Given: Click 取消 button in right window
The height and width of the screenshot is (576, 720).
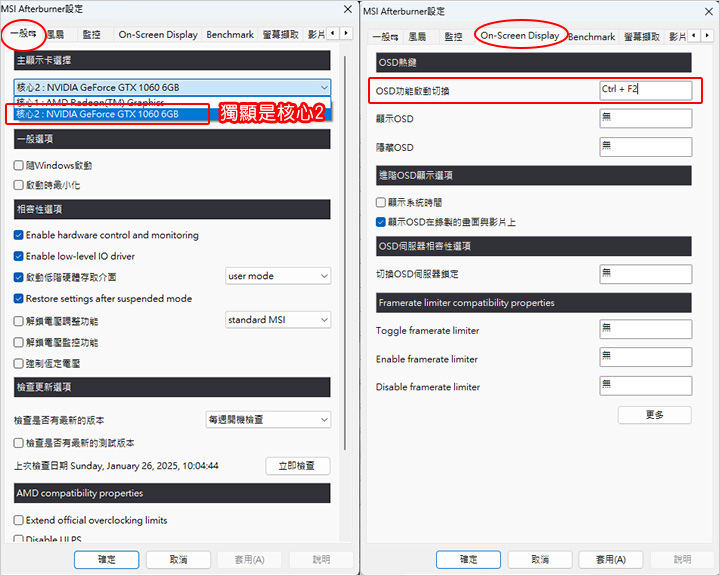Looking at the screenshot, I should [x=540, y=559].
